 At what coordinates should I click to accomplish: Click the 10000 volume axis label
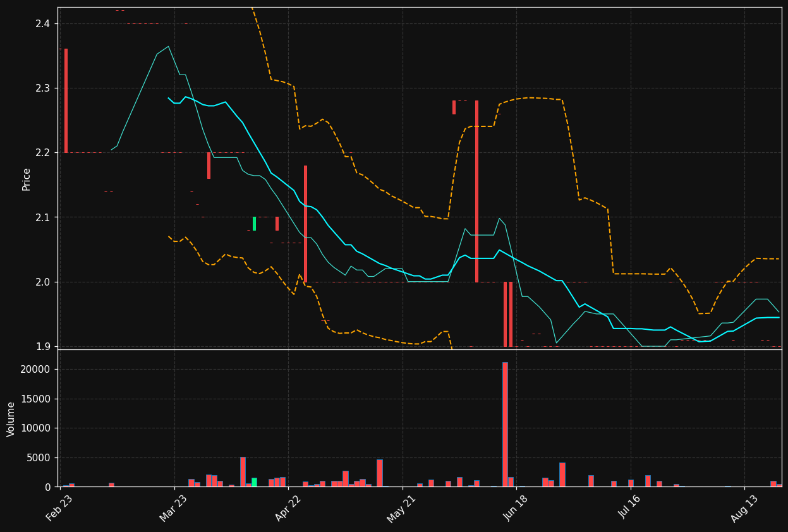[36, 428]
